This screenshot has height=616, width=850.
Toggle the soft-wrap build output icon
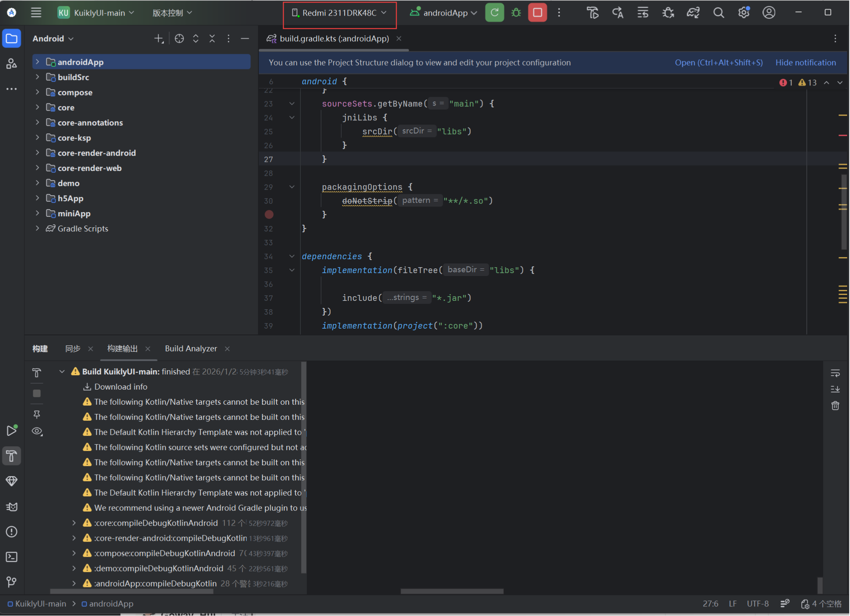click(835, 373)
